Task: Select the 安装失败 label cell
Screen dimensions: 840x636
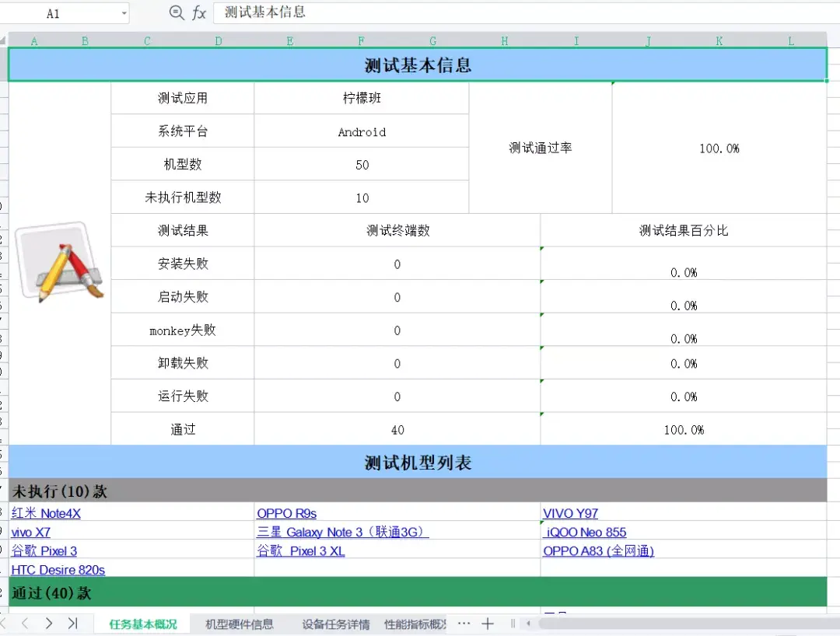Action: (x=183, y=264)
